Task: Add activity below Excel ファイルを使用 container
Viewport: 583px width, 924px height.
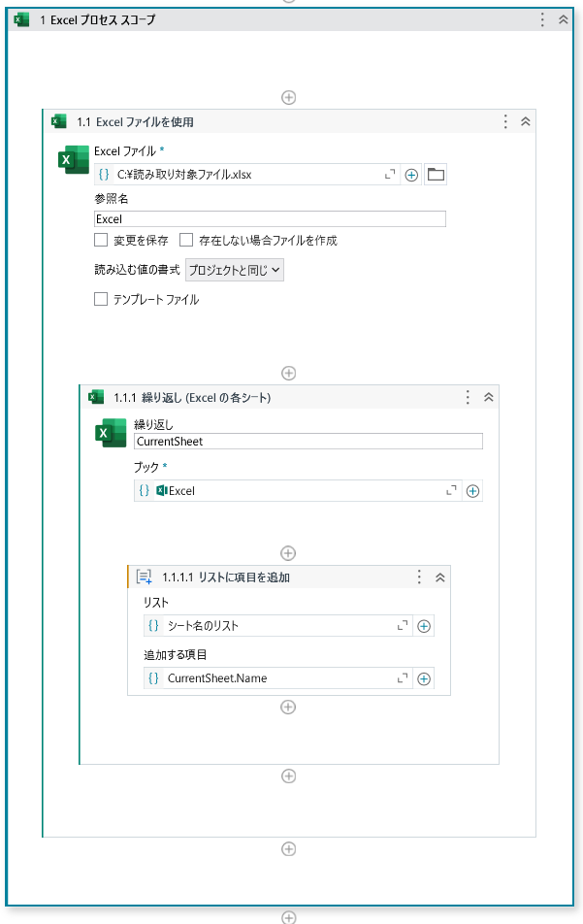Action: pyautogui.click(x=288, y=848)
